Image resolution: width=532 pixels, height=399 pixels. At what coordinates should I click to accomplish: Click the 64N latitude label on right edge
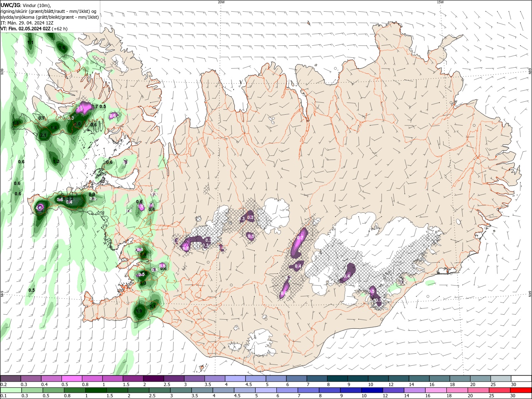pos(530,293)
